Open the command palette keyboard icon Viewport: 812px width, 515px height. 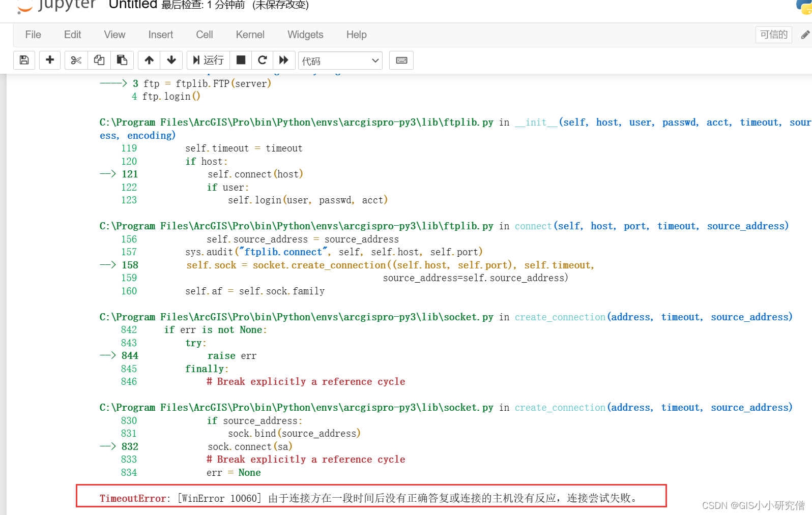tap(401, 60)
